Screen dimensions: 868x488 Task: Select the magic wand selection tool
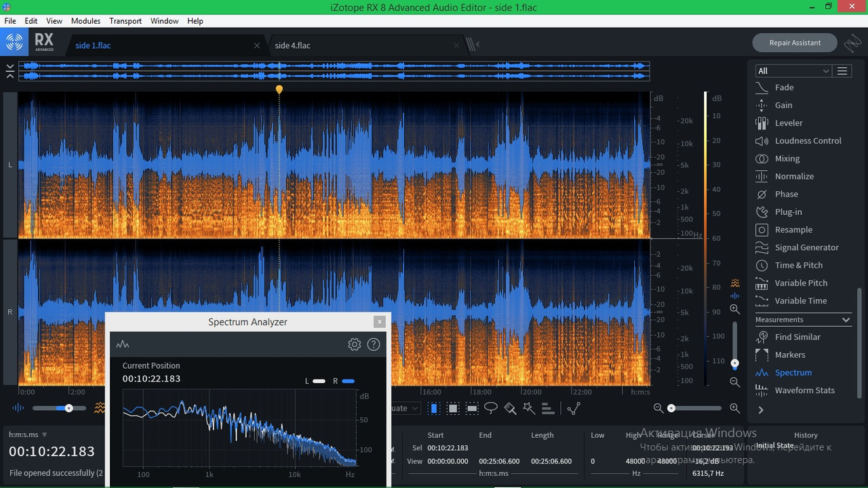[529, 408]
